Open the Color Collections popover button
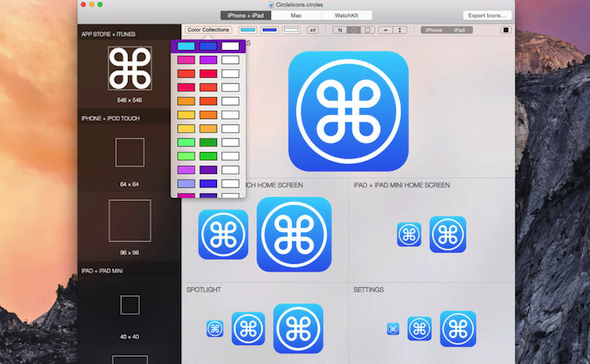 (x=208, y=30)
